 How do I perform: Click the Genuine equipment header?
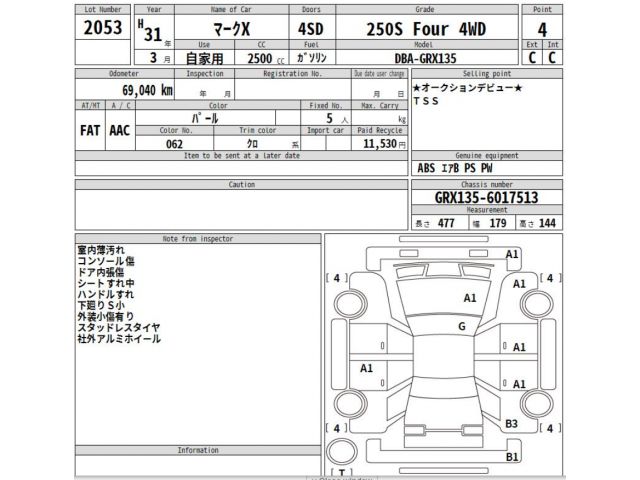(487, 156)
